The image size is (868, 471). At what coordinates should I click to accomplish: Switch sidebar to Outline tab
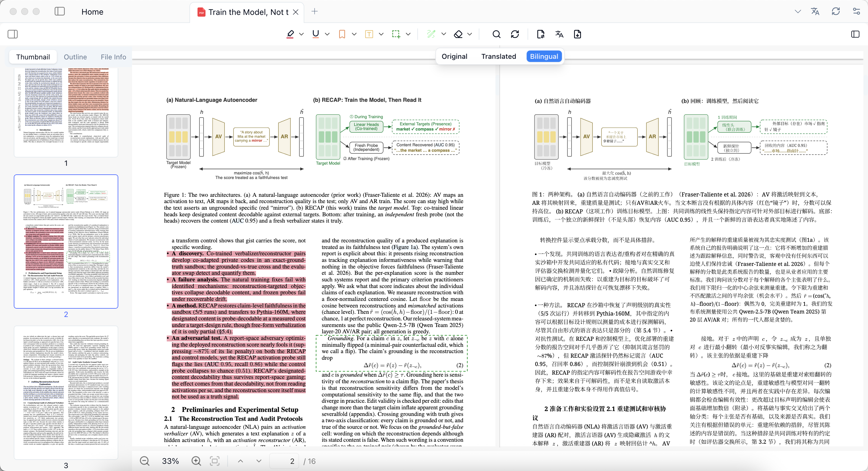click(75, 57)
